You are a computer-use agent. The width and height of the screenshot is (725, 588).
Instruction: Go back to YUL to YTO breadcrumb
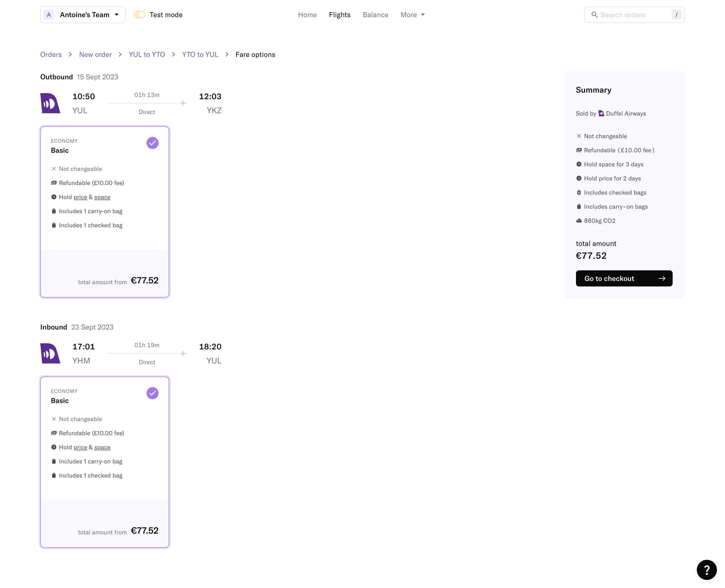pyautogui.click(x=147, y=55)
